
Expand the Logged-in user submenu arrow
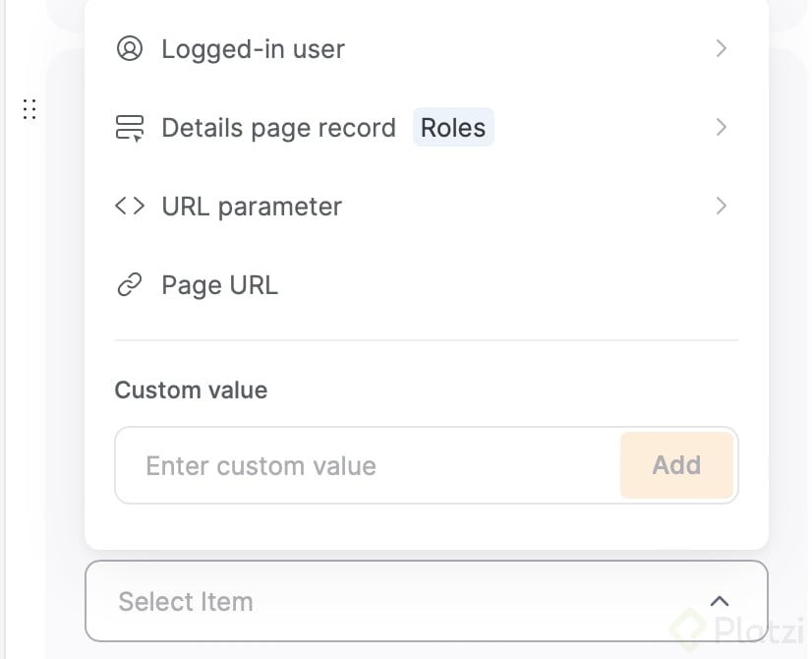coord(721,48)
